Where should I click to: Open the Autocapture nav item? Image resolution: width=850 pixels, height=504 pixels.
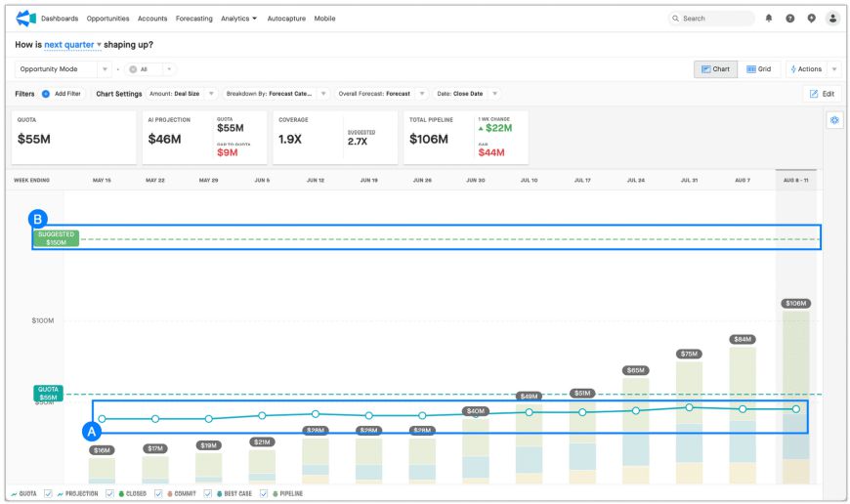pyautogui.click(x=286, y=19)
